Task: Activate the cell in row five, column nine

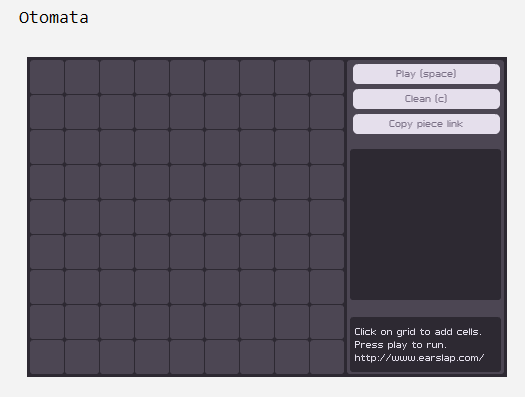Action: tap(327, 217)
